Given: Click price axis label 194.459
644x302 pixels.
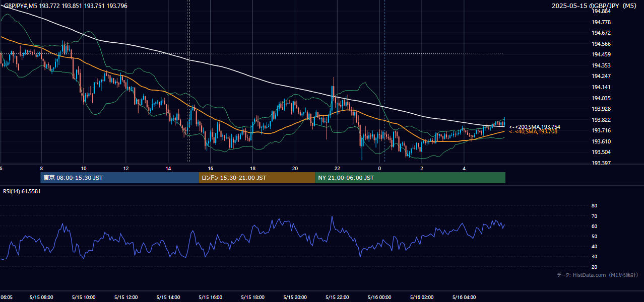Looking at the screenshot, I should (601, 54).
